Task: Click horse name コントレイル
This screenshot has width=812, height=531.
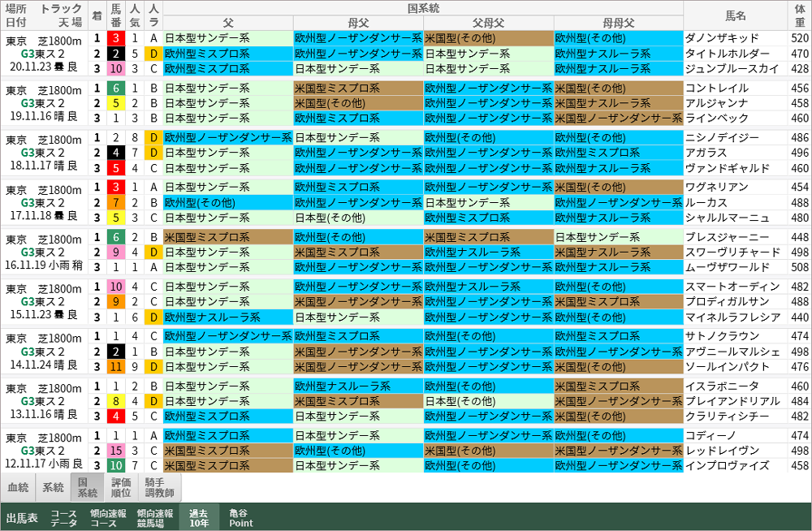Action: [x=717, y=88]
